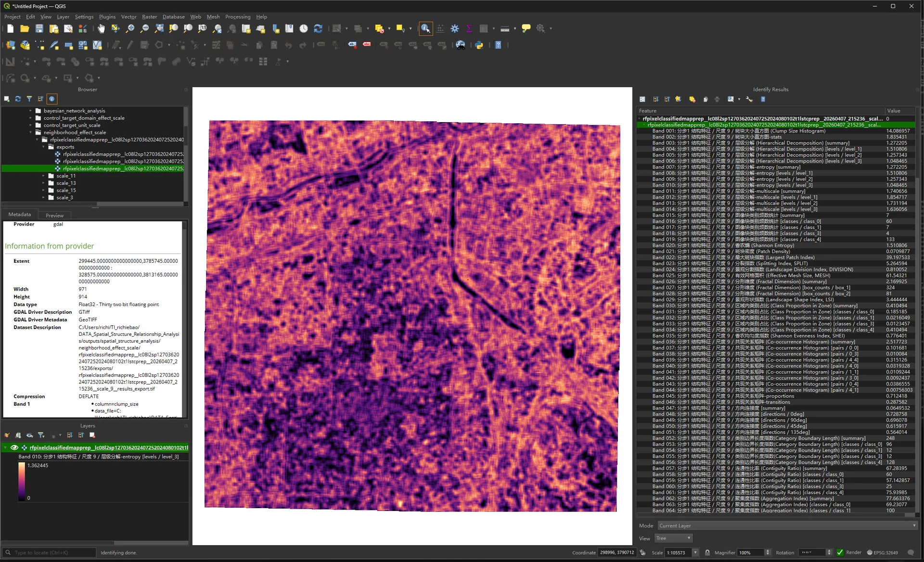The height and width of the screenshot is (562, 924).
Task: Click the Value column header
Action: [x=900, y=111]
